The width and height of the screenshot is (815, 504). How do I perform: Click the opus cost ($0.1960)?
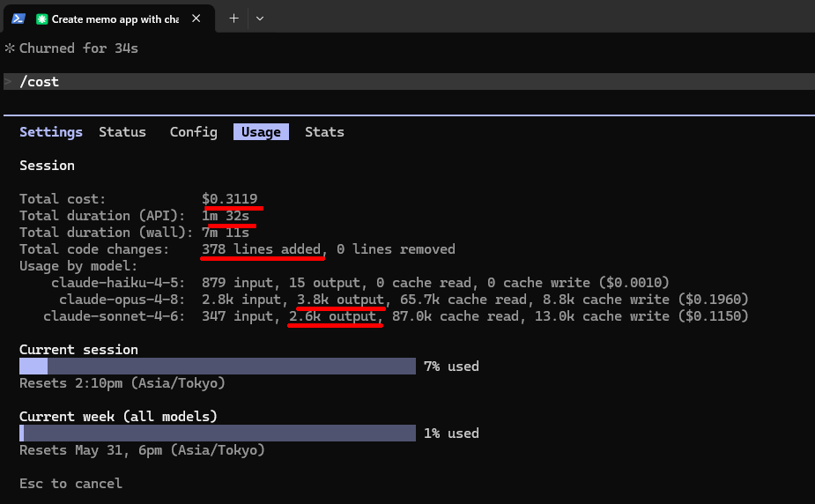(x=713, y=300)
